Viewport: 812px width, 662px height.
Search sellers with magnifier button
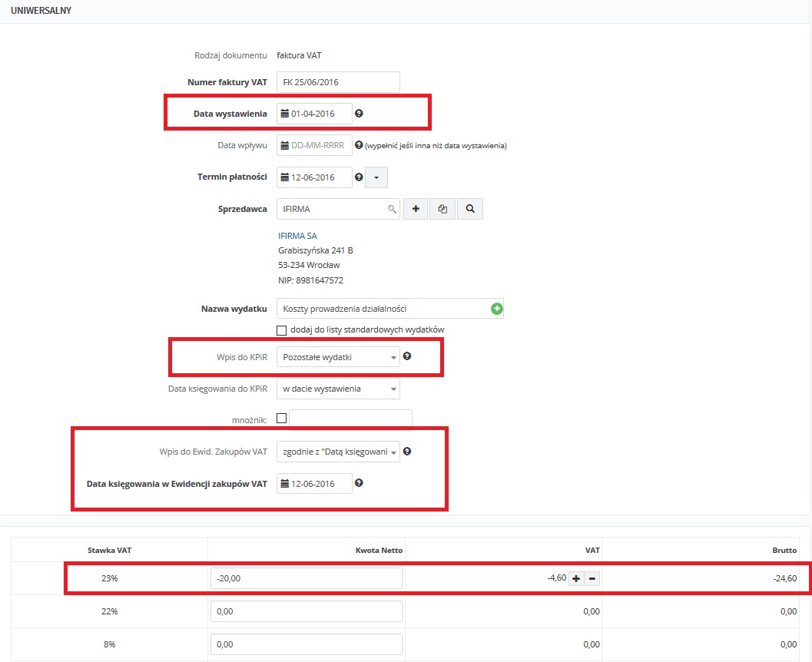[x=470, y=209]
